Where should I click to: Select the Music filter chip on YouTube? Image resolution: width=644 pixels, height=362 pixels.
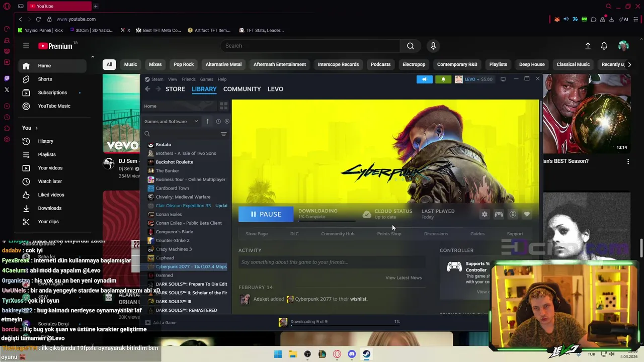(130, 64)
